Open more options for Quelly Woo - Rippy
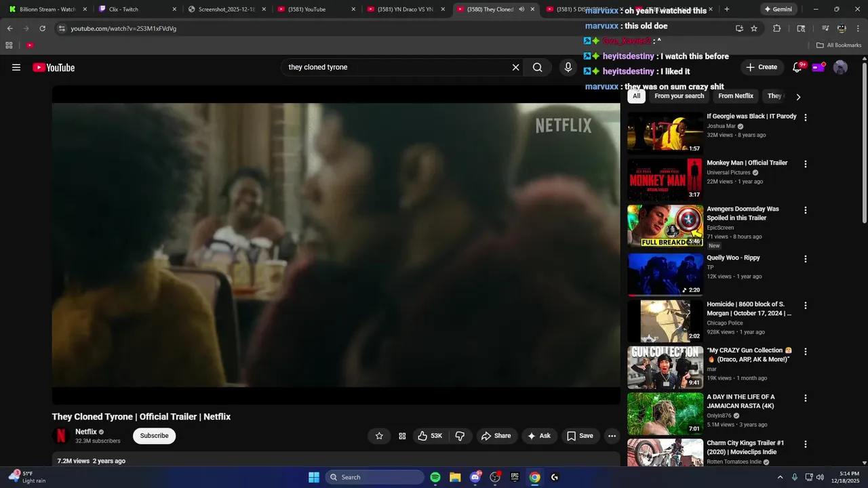The image size is (868, 488). [x=806, y=259]
